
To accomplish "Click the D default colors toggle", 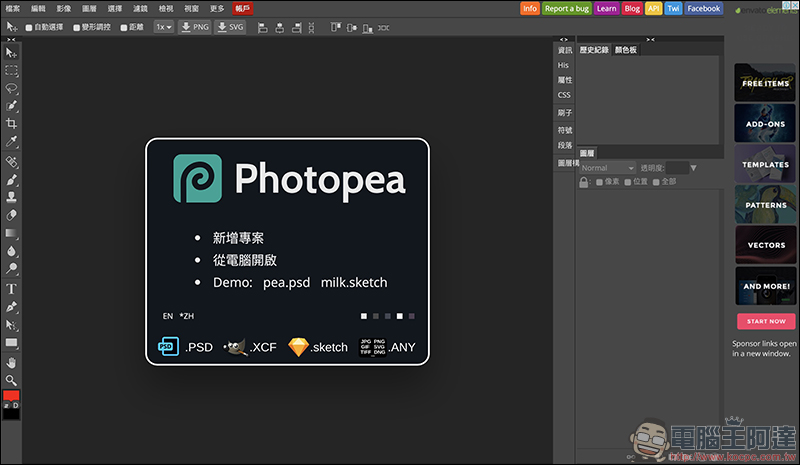I will pos(16,405).
